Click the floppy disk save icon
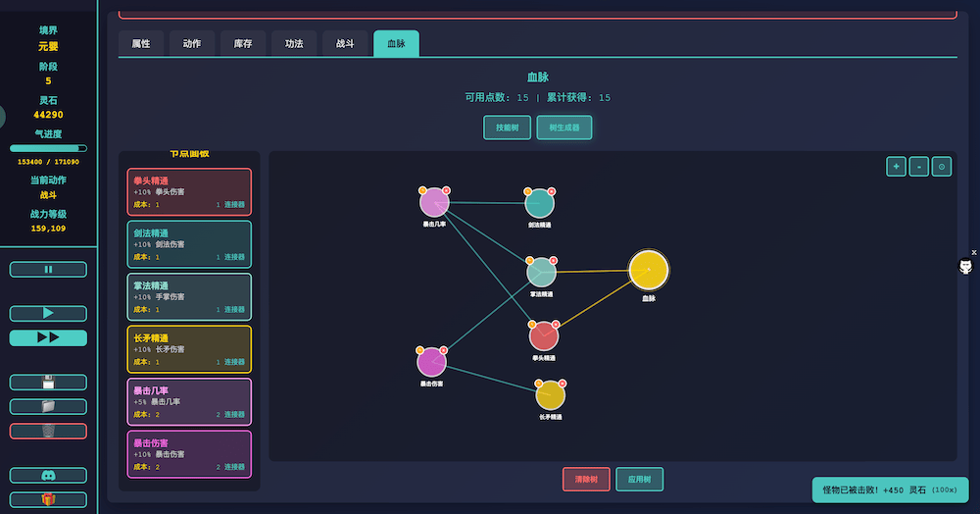 coord(48,383)
